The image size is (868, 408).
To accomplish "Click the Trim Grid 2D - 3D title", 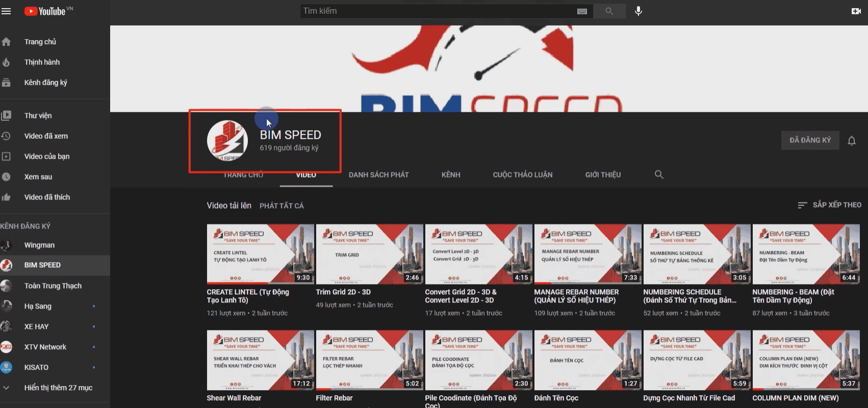I will click(x=343, y=292).
